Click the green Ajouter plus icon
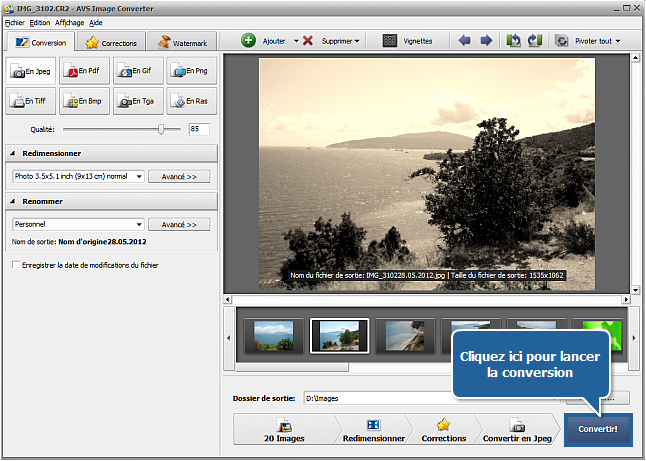Viewport: 646px width, 461px height. coord(249,41)
